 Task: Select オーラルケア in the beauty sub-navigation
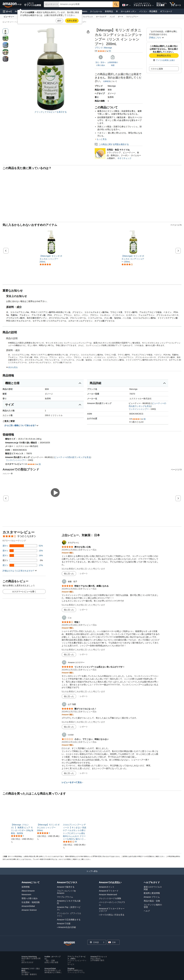click(x=101, y=17)
